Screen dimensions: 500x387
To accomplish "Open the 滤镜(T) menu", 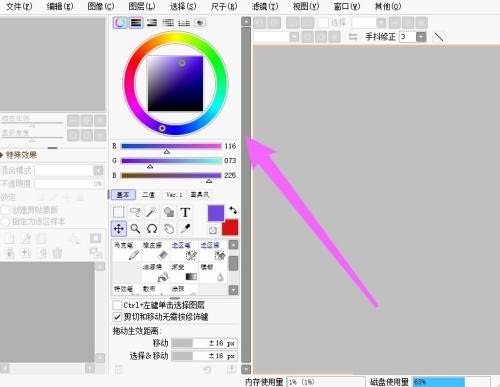I will pos(265,6).
